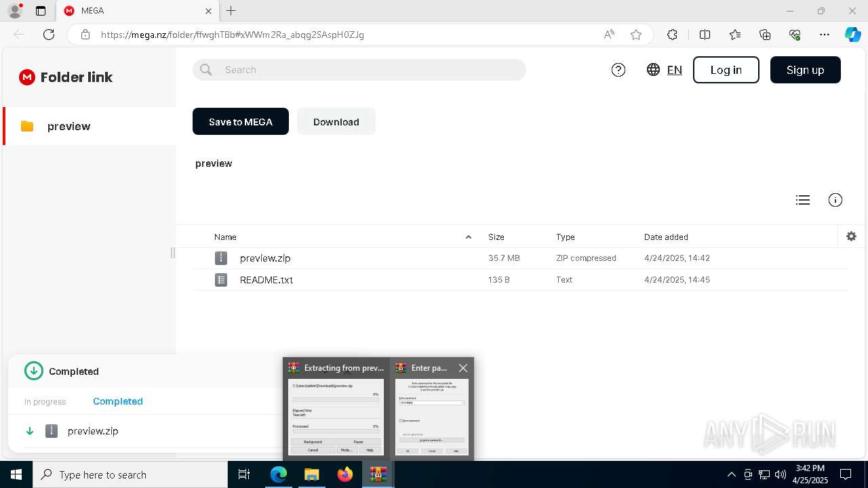This screenshot has height=488, width=868.
Task: Select README.txt file name
Action: click(x=267, y=280)
